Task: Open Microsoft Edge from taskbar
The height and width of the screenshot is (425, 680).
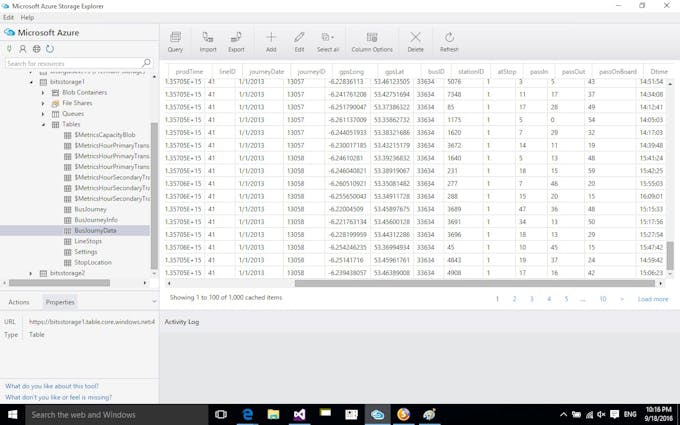Action: coord(247,415)
